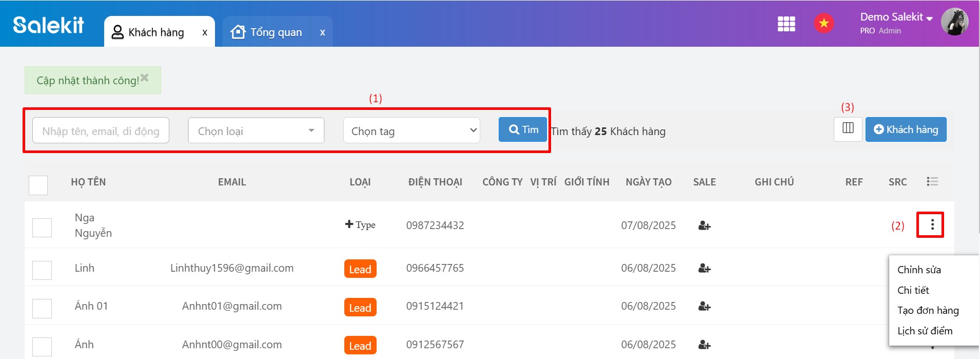Click the Lead badge for Linh

(360, 269)
